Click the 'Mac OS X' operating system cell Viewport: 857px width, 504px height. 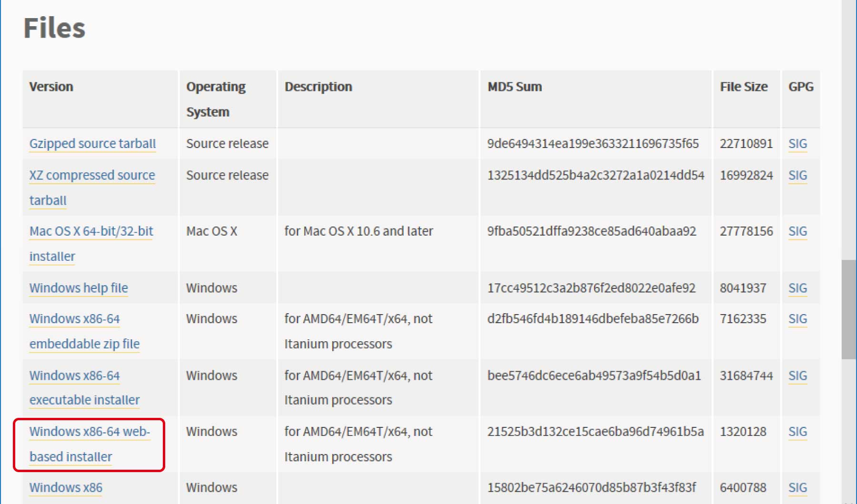pyautogui.click(x=211, y=231)
